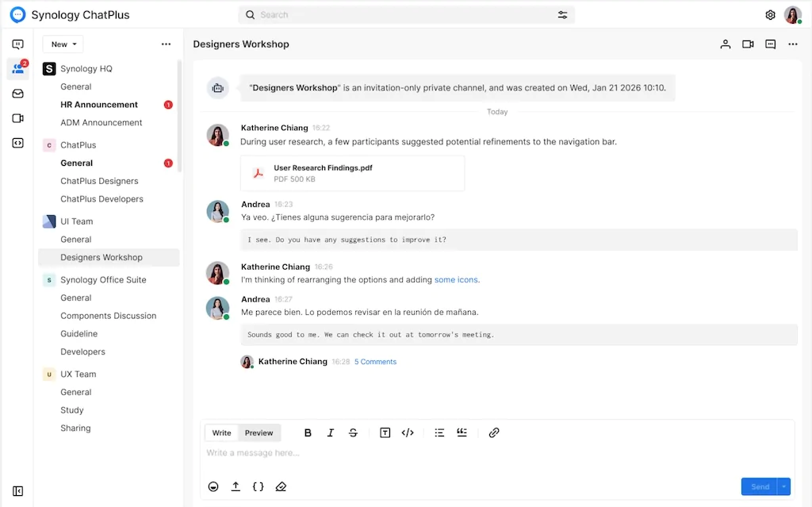The image size is (812, 507).
Task: Open the sidebar more options ellipsis
Action: click(x=166, y=44)
